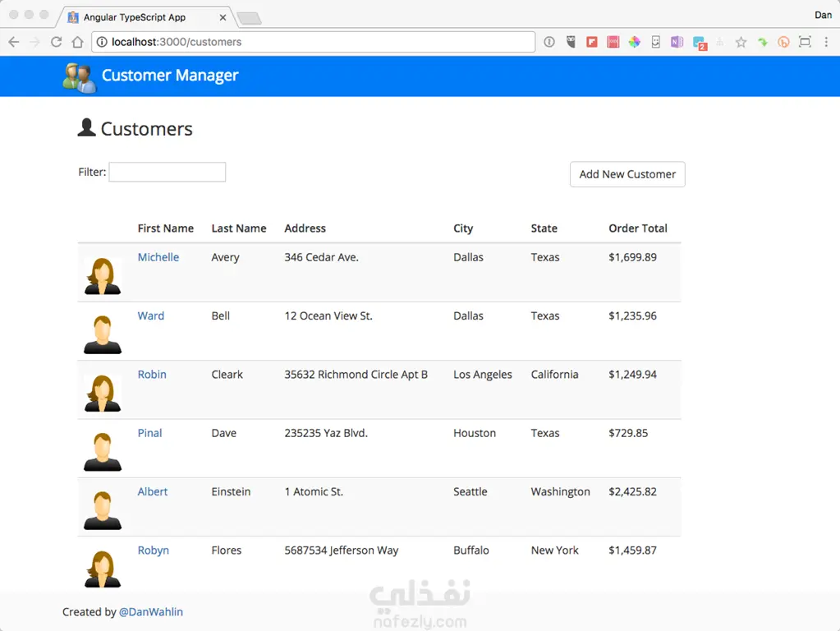Open customer Michelle's details link
Screen dimensions: 840x631
click(x=158, y=257)
